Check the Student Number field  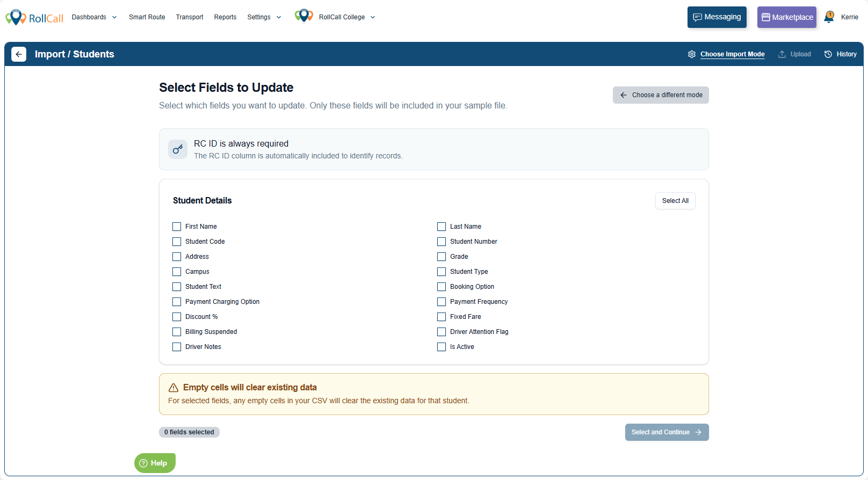(442, 242)
